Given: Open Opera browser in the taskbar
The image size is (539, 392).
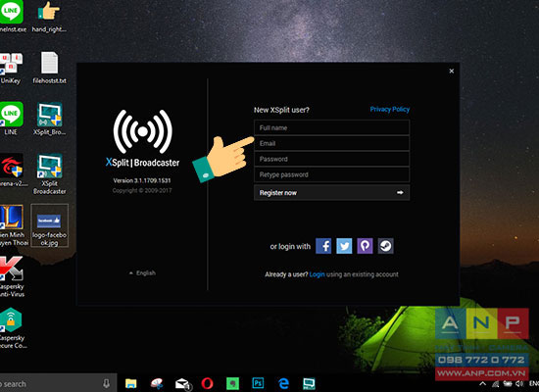Looking at the screenshot, I should click(207, 383).
